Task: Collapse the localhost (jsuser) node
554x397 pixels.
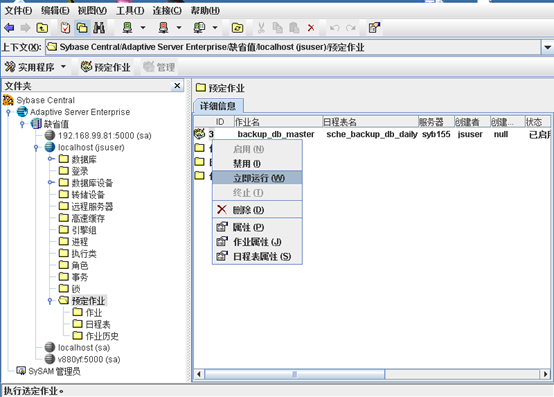Action: (x=36, y=147)
